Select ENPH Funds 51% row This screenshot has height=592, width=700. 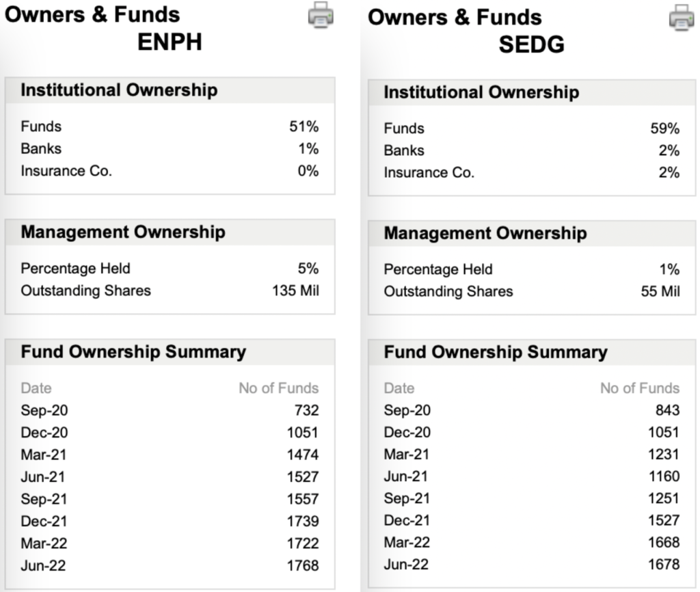170,126
